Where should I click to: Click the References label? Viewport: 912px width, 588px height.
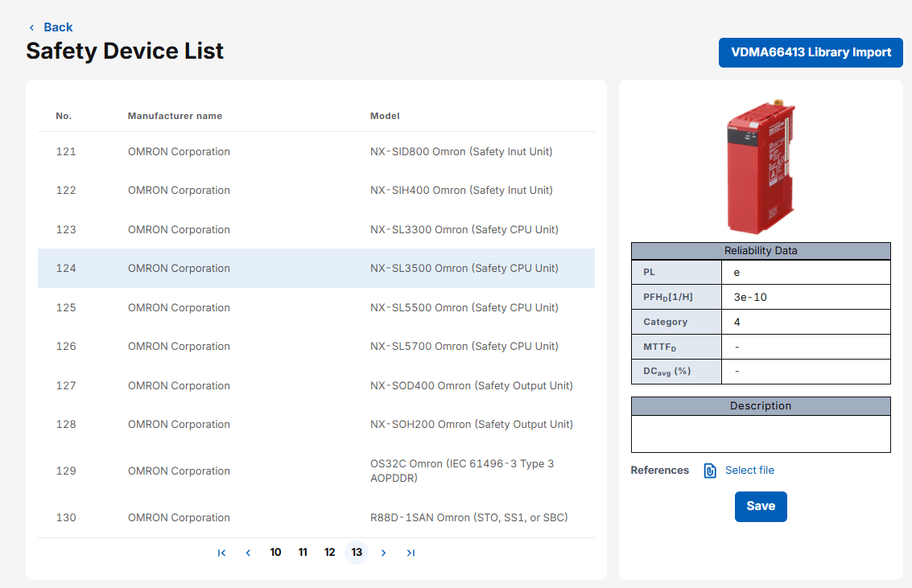pyautogui.click(x=659, y=470)
